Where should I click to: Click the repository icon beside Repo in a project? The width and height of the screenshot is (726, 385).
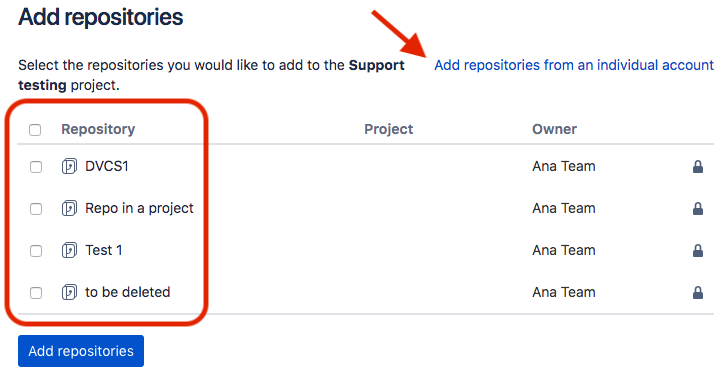pos(69,208)
